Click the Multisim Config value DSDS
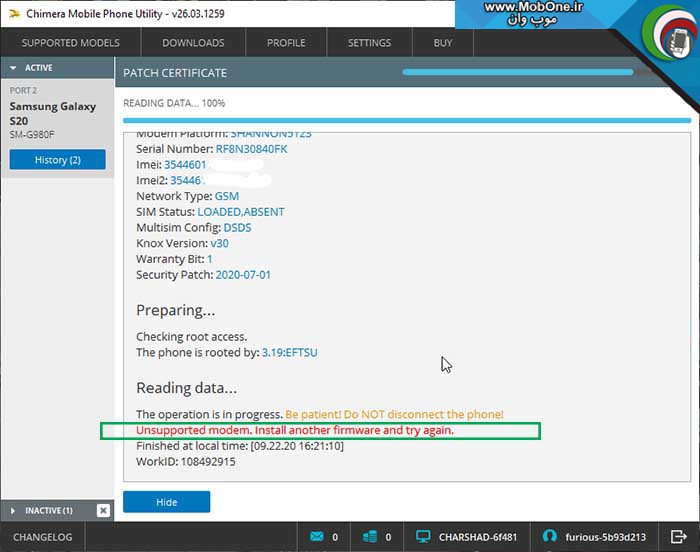The height and width of the screenshot is (552, 700). [x=238, y=227]
